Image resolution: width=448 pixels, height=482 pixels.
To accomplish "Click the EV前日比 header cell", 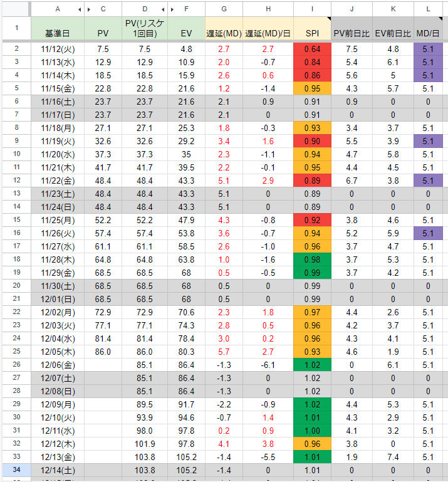I will pyautogui.click(x=393, y=28).
